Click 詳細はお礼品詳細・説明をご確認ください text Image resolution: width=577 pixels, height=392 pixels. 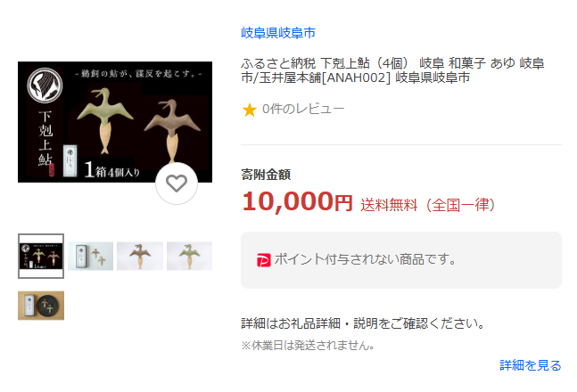click(x=364, y=323)
